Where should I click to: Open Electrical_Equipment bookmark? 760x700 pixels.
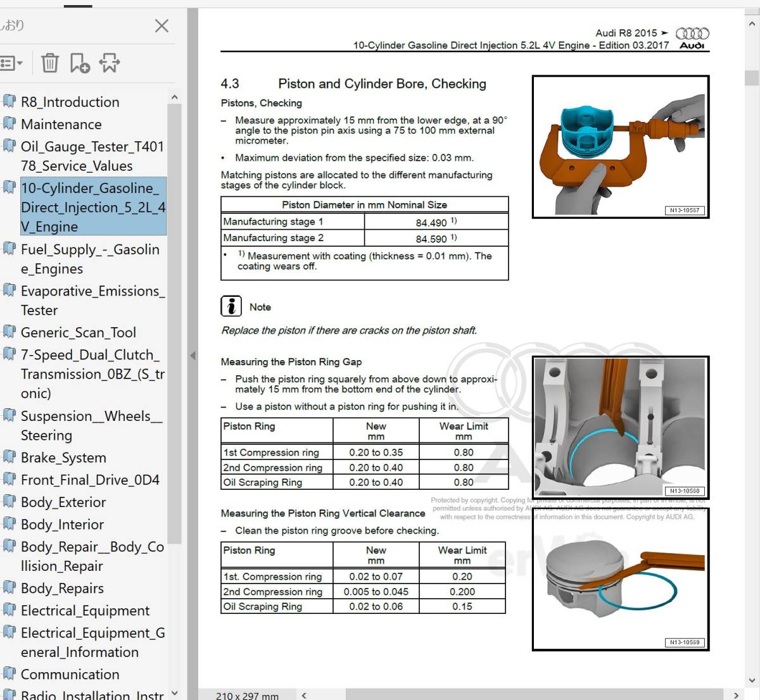pyautogui.click(x=85, y=610)
